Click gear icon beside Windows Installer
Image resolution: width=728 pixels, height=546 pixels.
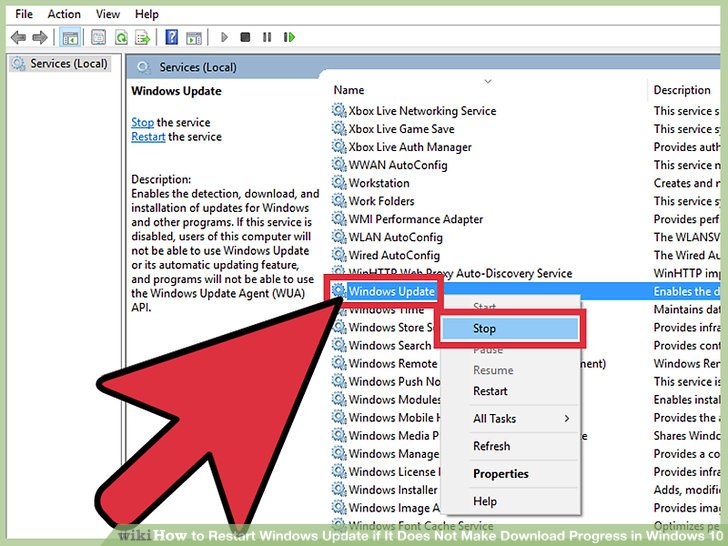click(339, 489)
